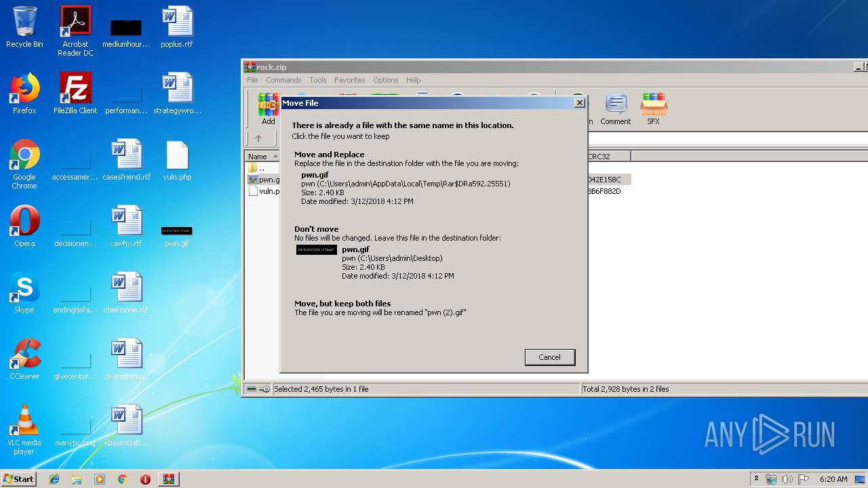
Task: Select strategywro... document on desktop
Action: [x=177, y=94]
